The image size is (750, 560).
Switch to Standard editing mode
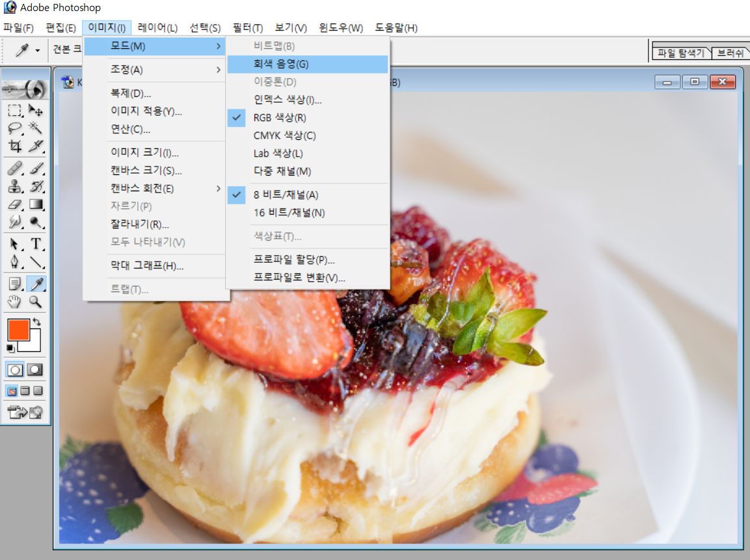(x=15, y=369)
